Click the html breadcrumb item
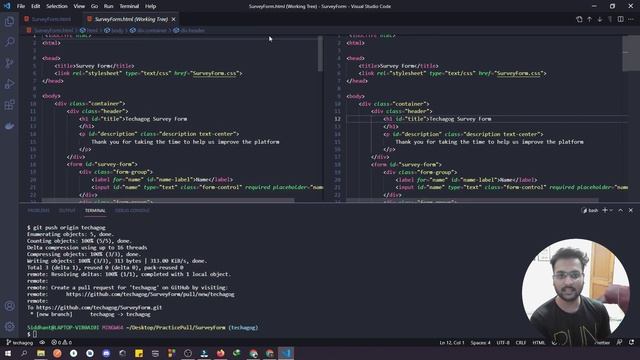The width and height of the screenshot is (640, 360). coord(89,30)
